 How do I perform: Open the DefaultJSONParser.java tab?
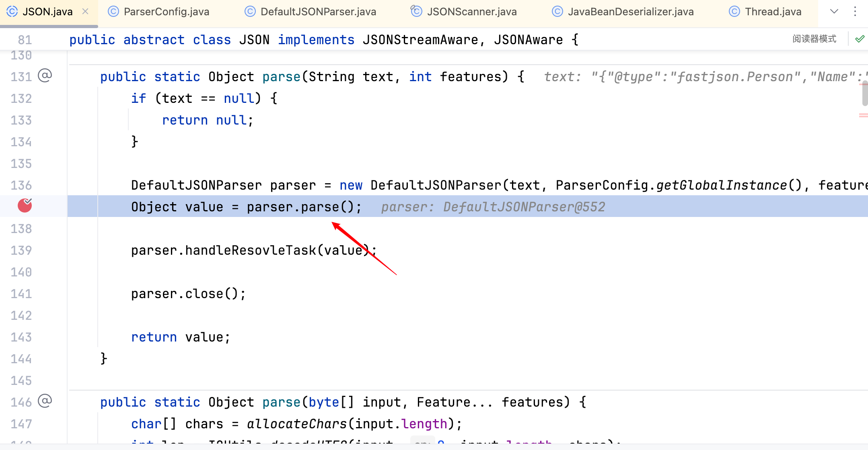pyautogui.click(x=318, y=12)
